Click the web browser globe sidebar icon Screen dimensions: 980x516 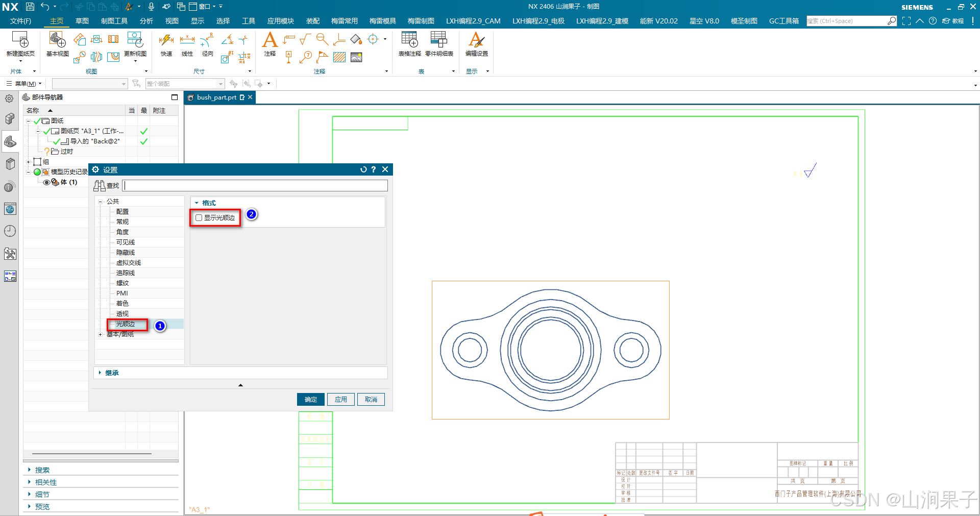[10, 209]
